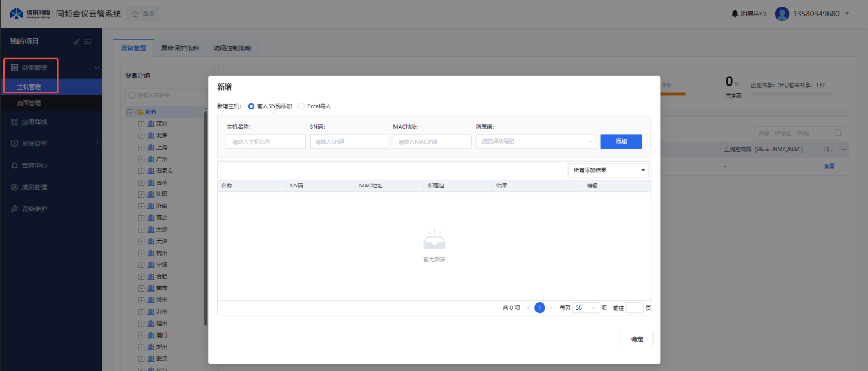The width and height of the screenshot is (868, 371).
Task: Select the Excel导入 radio option
Action: (302, 106)
